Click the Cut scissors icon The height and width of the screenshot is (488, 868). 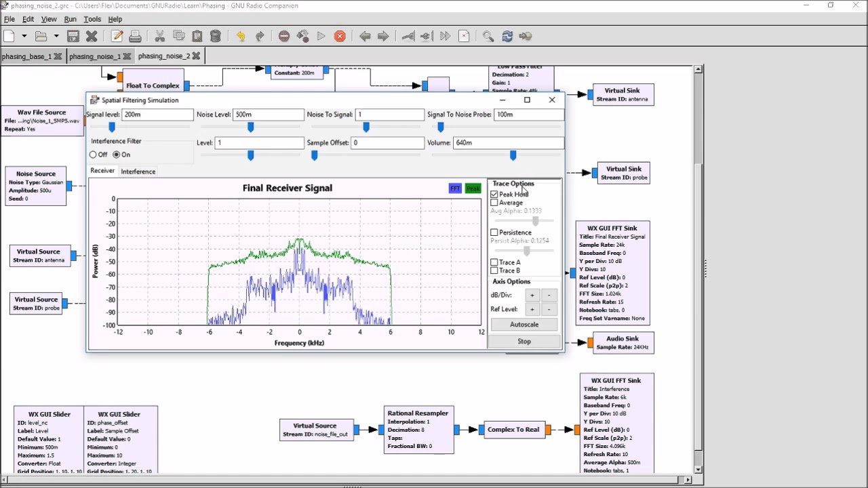160,36
